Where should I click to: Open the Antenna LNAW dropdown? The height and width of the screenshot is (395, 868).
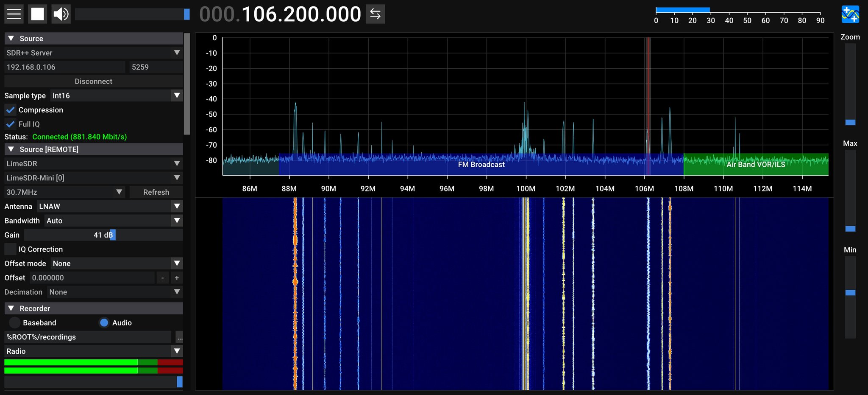[177, 206]
